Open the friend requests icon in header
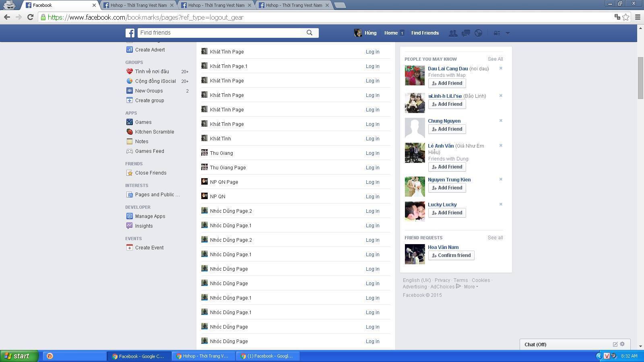Screen dimensions: 644x362 (453, 33)
